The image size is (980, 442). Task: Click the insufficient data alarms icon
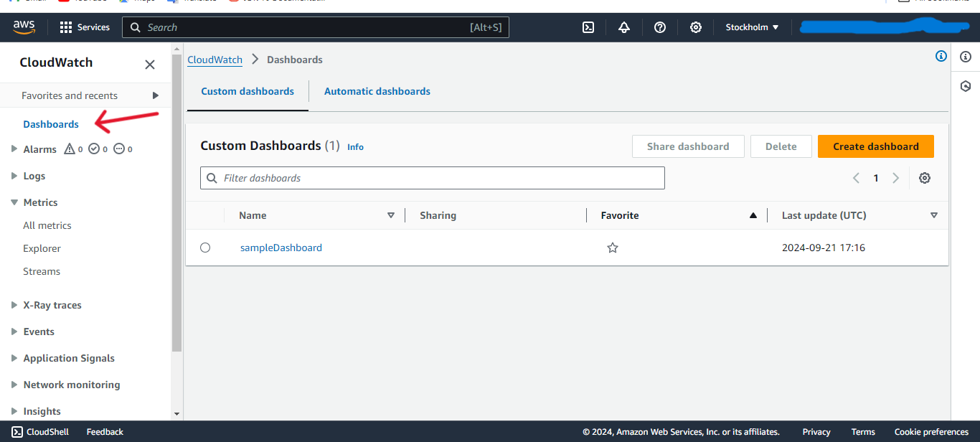(119, 149)
